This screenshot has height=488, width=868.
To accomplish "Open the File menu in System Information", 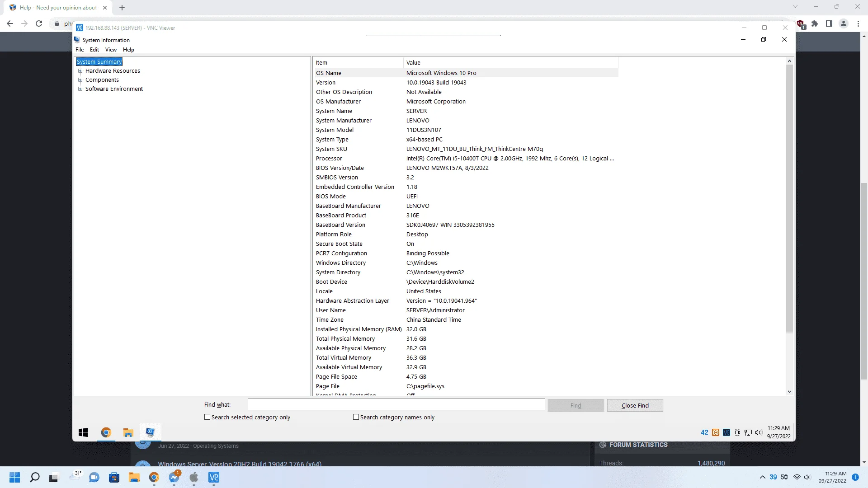I will point(80,50).
